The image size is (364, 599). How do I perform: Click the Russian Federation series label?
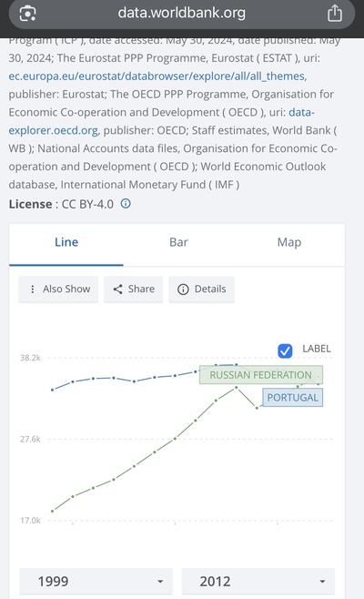261,375
